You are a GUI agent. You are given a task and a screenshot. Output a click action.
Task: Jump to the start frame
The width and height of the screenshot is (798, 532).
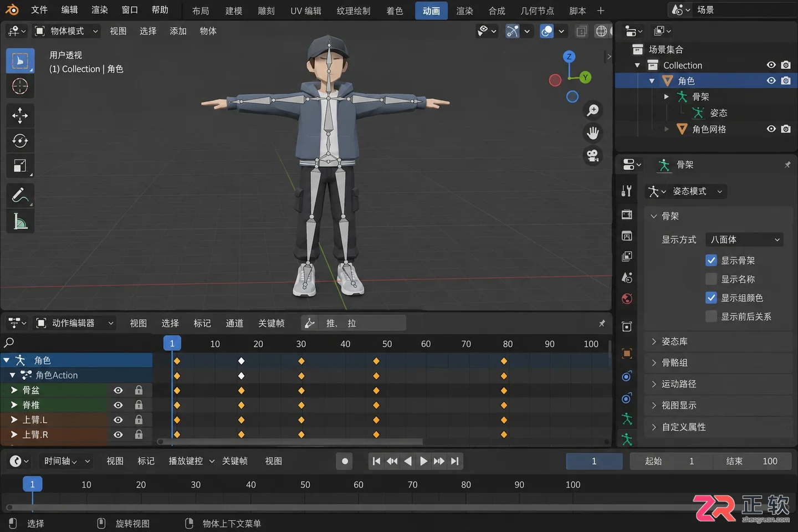[377, 461]
